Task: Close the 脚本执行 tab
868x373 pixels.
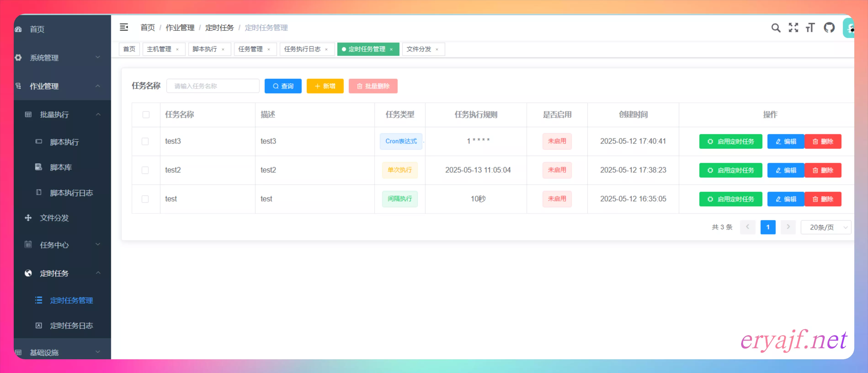Action: [x=223, y=50]
